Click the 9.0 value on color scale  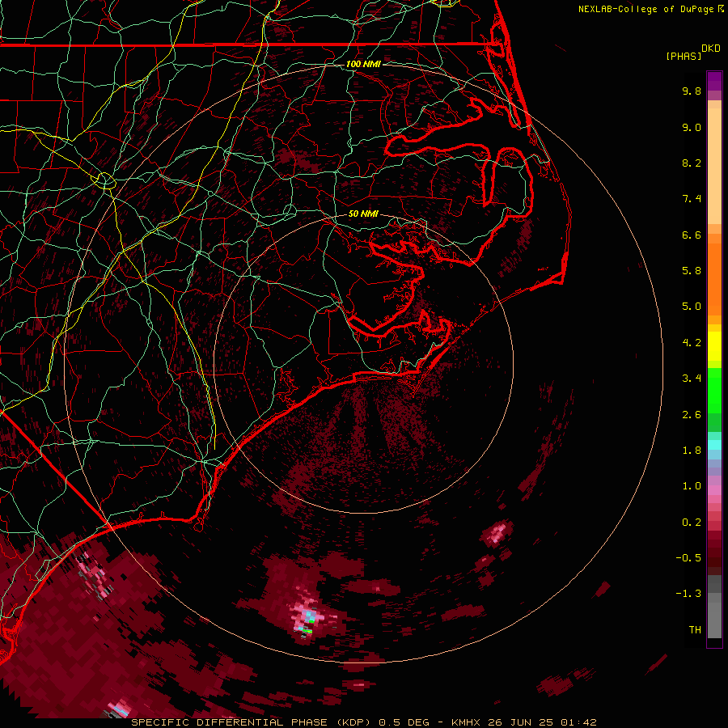click(x=692, y=127)
